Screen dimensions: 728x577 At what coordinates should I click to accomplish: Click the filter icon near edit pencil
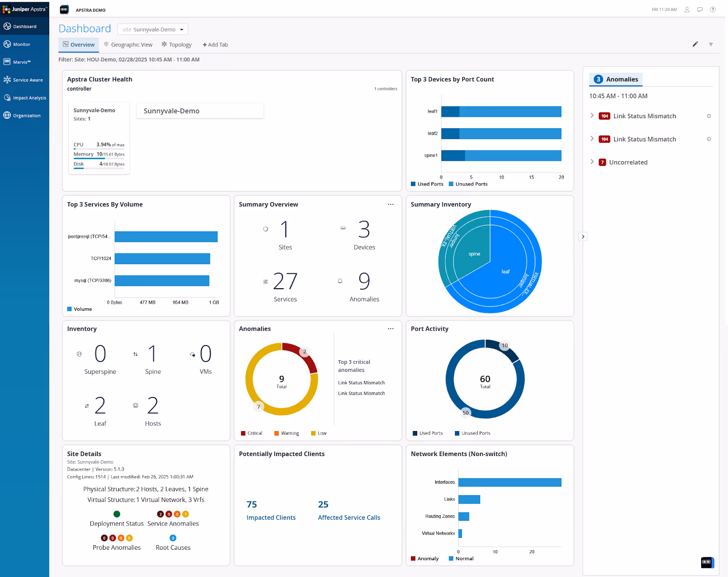[711, 44]
